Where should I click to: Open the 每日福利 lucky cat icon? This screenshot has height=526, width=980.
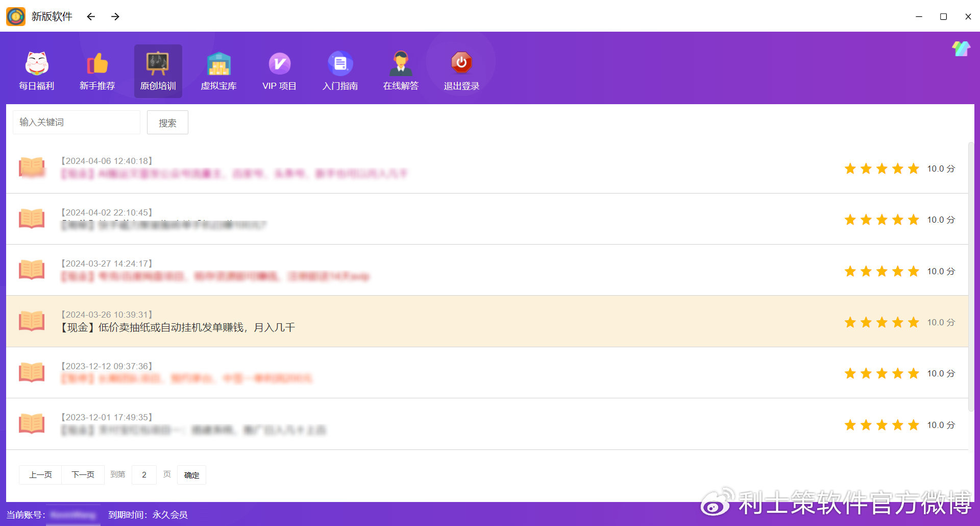37,64
